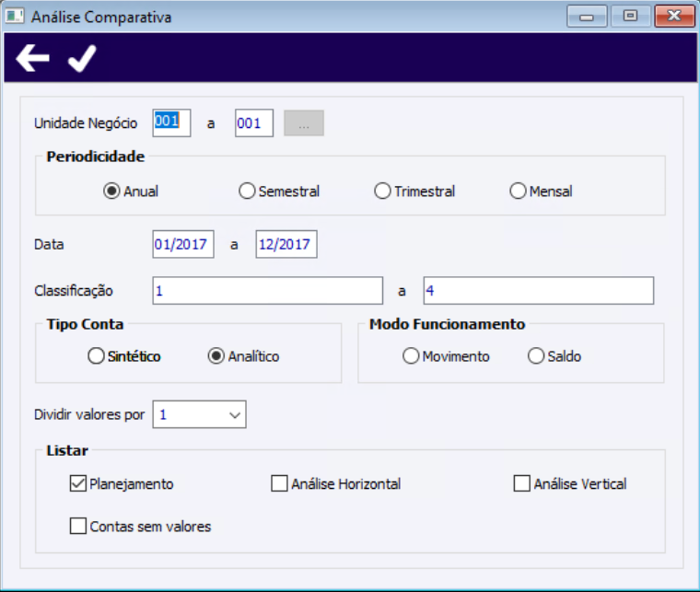Click the Análise Comparativa window icon
700x592 pixels.
pos(15,17)
